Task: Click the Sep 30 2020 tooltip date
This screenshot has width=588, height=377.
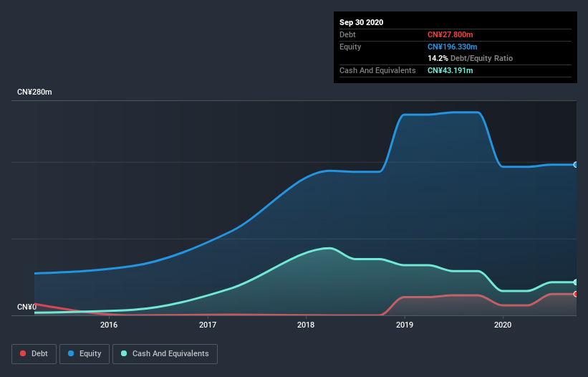Action: 361,22
